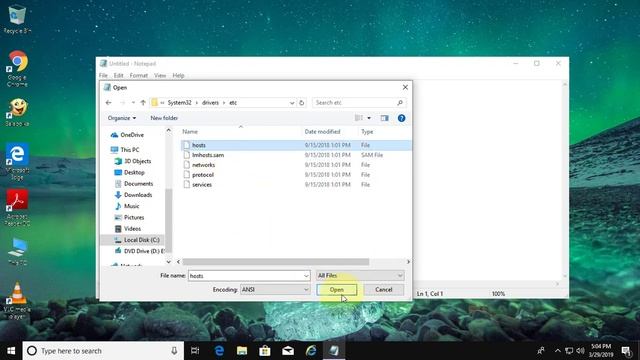Click the microphone icon in the taskbar search box
This screenshot has width=640, height=360.
(x=174, y=351)
